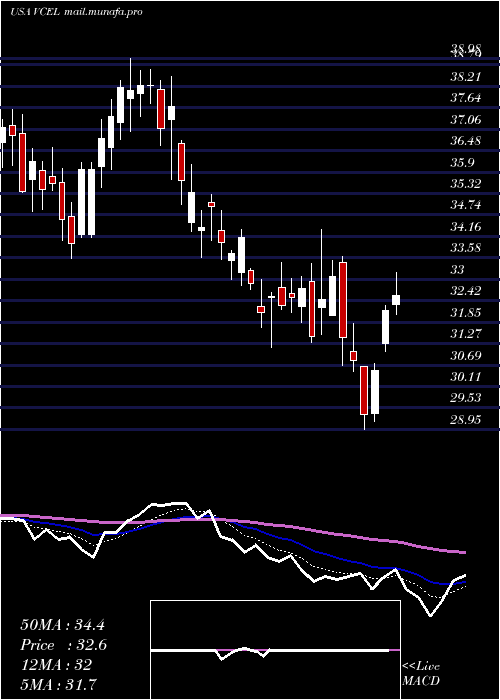Click the 29.53 price axis label

[x=466, y=398]
